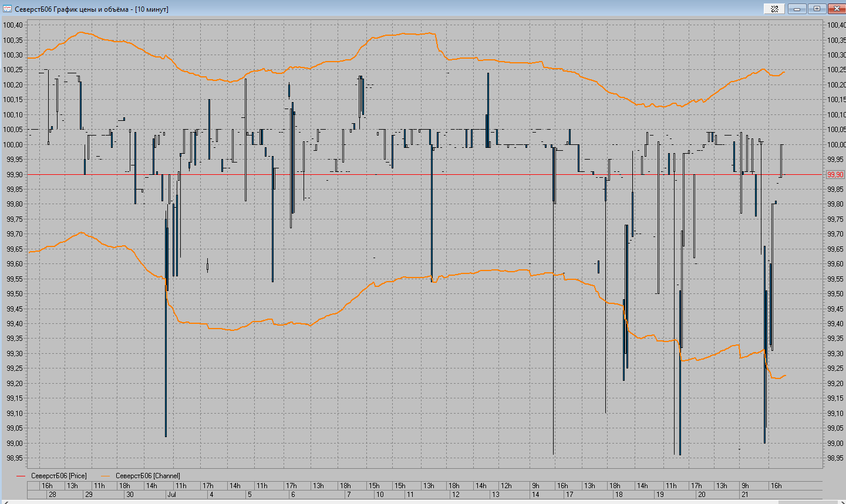This screenshot has width=846, height=504.
Task: Click the unlink chart icon in title bar
Action: [774, 9]
